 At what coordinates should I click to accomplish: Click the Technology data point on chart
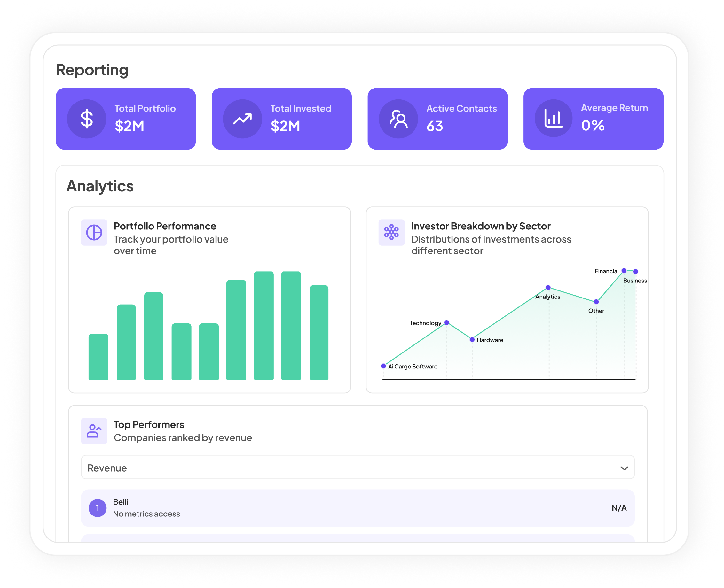tap(446, 322)
